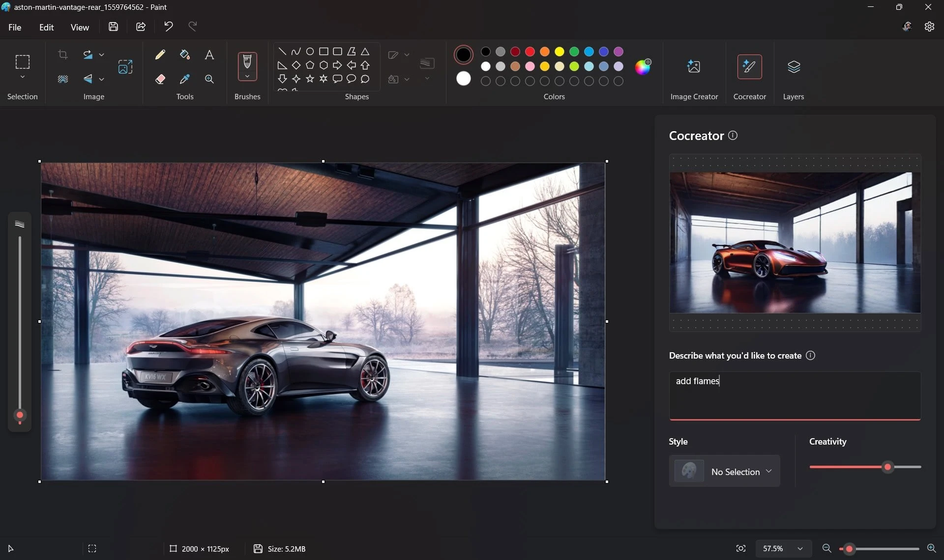Click the prompt text box with add flames
The width and height of the screenshot is (944, 560).
coord(795,395)
